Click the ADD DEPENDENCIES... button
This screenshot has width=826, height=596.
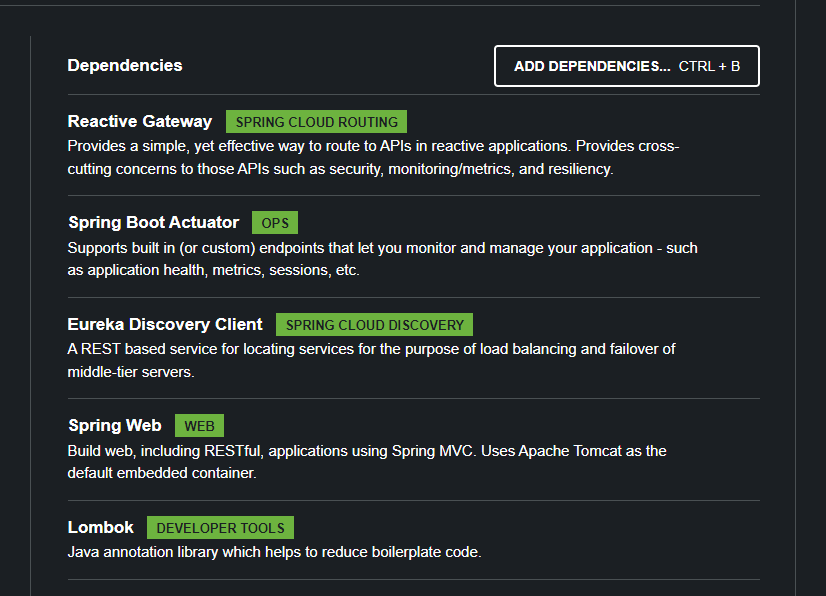tap(626, 66)
